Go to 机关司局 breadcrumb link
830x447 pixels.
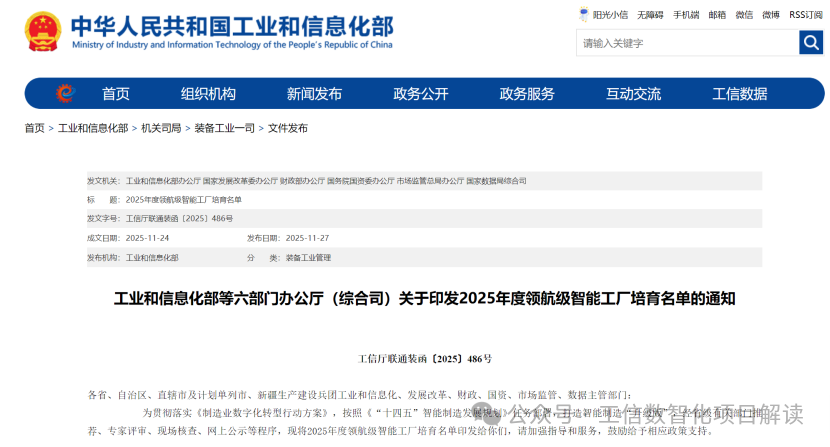161,129
